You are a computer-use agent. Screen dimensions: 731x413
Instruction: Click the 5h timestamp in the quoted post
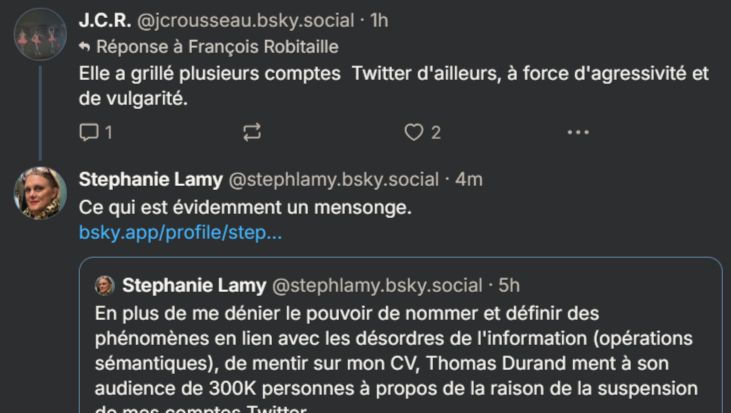pyautogui.click(x=507, y=286)
